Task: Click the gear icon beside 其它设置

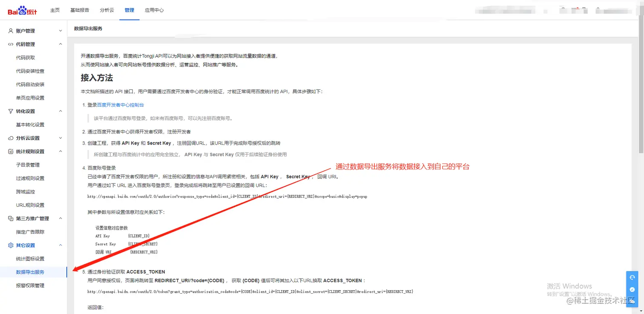Action: click(11, 245)
